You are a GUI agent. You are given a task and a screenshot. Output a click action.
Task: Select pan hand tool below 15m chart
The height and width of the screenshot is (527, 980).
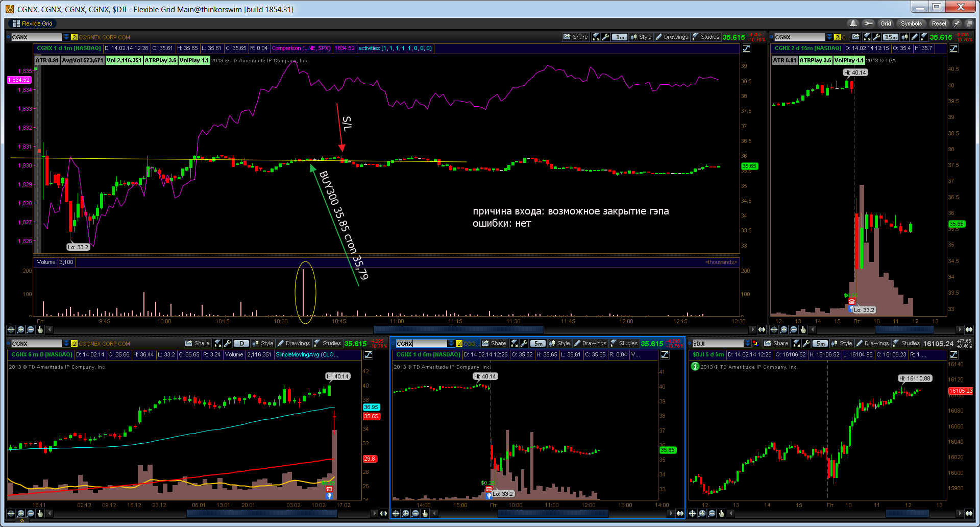803,329
